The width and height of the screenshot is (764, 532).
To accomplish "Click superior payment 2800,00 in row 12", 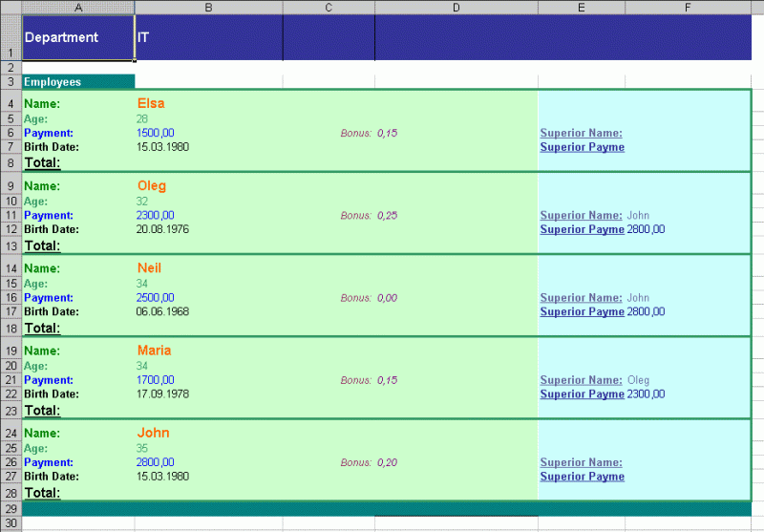I will click(x=646, y=229).
